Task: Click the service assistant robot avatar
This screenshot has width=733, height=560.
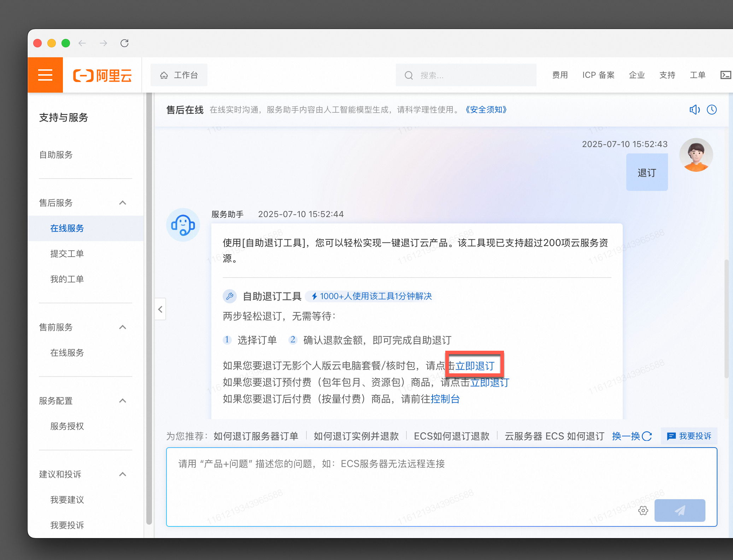Action: click(183, 225)
